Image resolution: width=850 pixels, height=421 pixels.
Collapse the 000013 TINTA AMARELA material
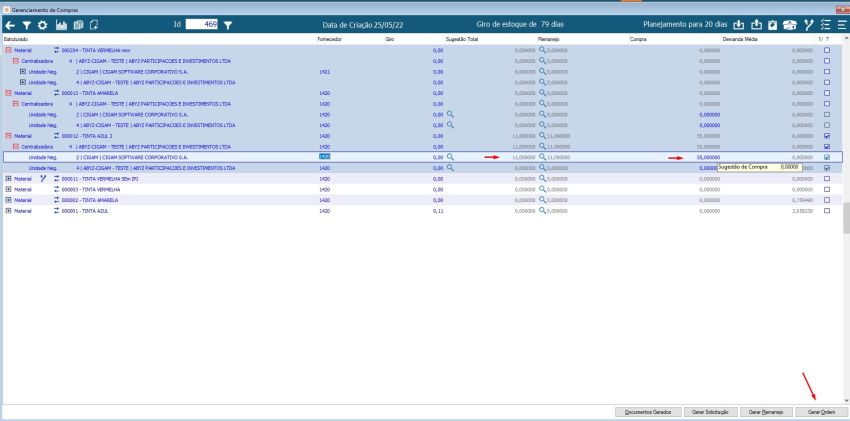pos(8,93)
